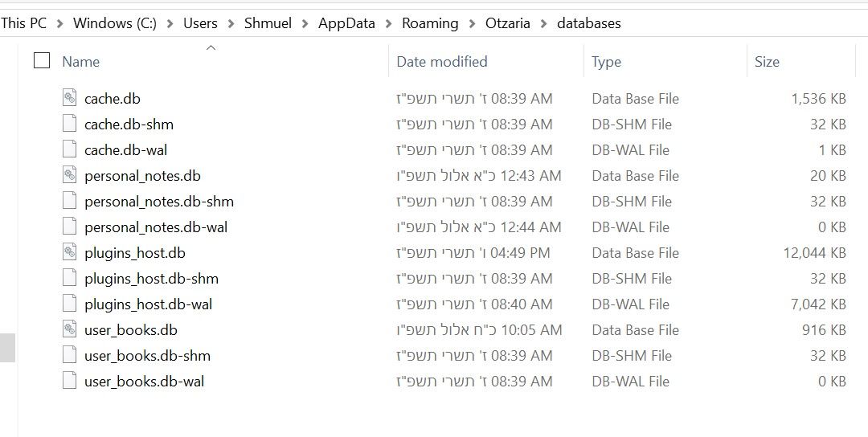Expand the chevron after Users in path
The image size is (868, 437).
tap(231, 24)
